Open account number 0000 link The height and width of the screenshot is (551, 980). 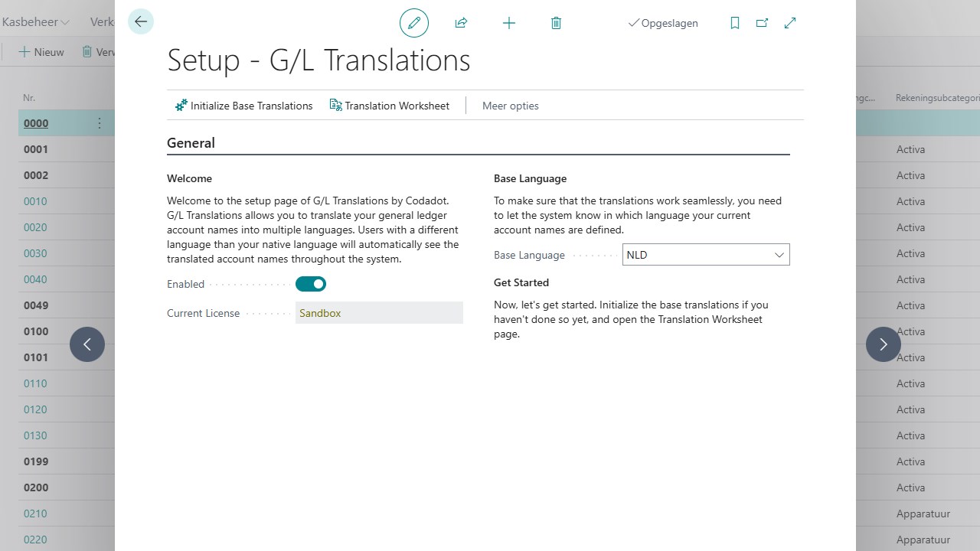[x=36, y=123]
